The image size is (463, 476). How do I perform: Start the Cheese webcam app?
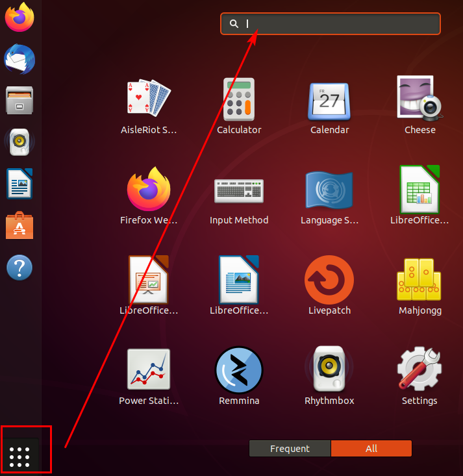coord(419,99)
